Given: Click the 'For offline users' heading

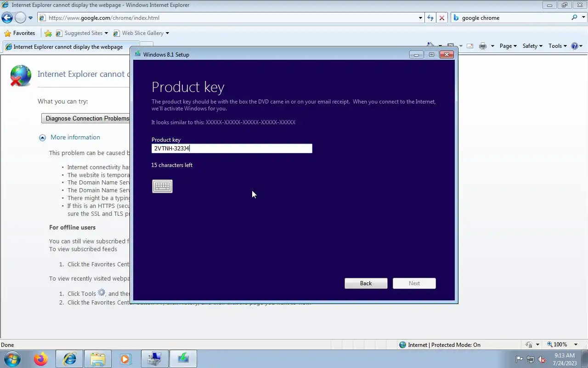Looking at the screenshot, I should (73, 227).
